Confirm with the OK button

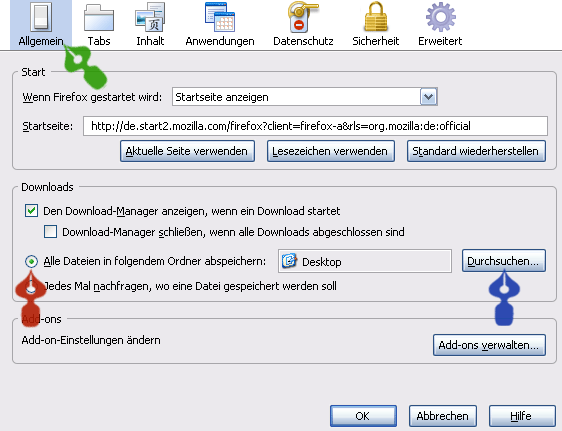pyautogui.click(x=363, y=416)
